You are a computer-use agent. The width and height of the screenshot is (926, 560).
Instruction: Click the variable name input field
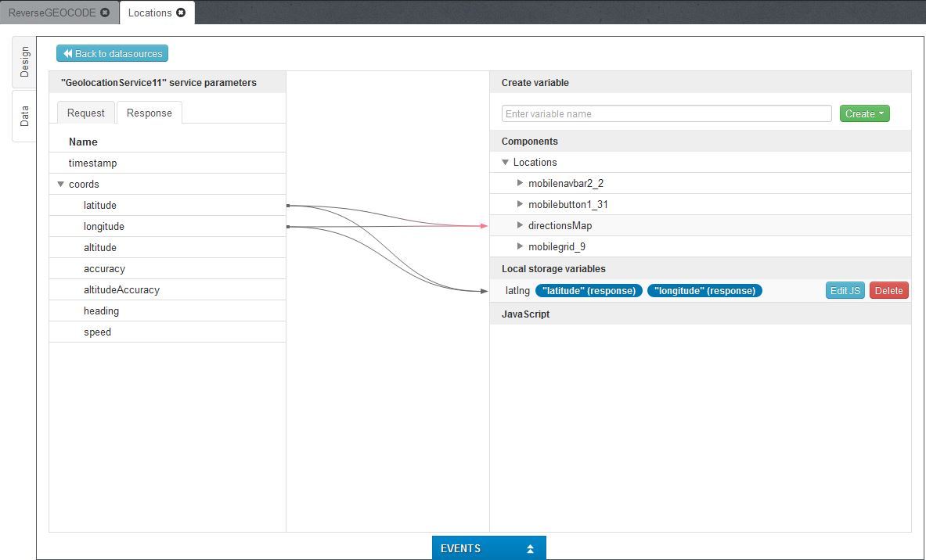666,113
